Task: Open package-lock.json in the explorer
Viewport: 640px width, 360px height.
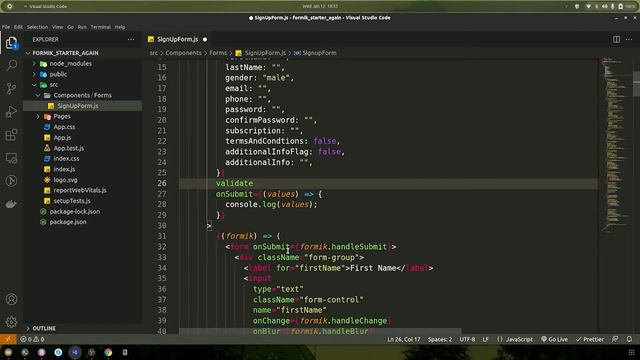Action: click(x=83, y=211)
